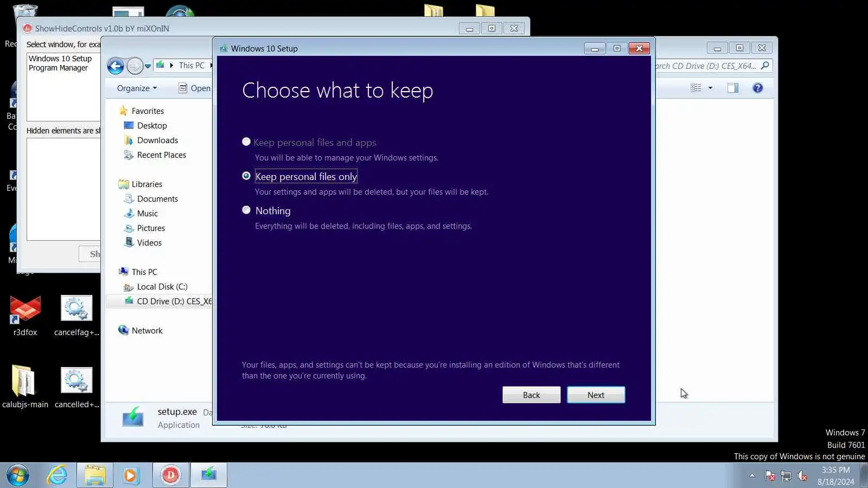Image resolution: width=868 pixels, height=488 pixels.
Task: Choose "Keep personal files and apps" radio button
Action: (246, 142)
